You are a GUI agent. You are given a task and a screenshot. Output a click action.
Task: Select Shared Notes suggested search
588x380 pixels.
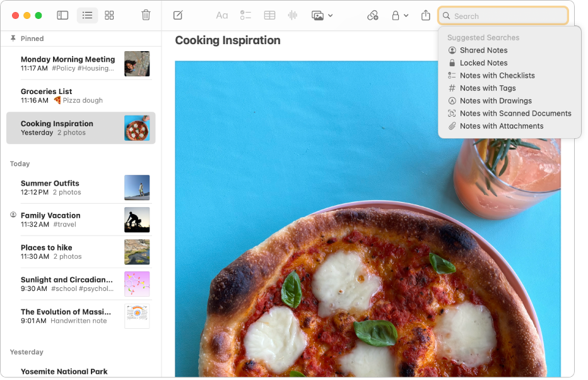coord(483,50)
